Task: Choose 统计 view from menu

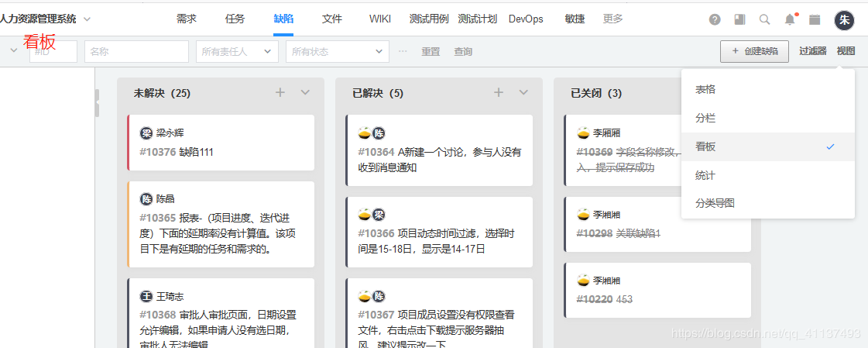Action: click(768, 176)
